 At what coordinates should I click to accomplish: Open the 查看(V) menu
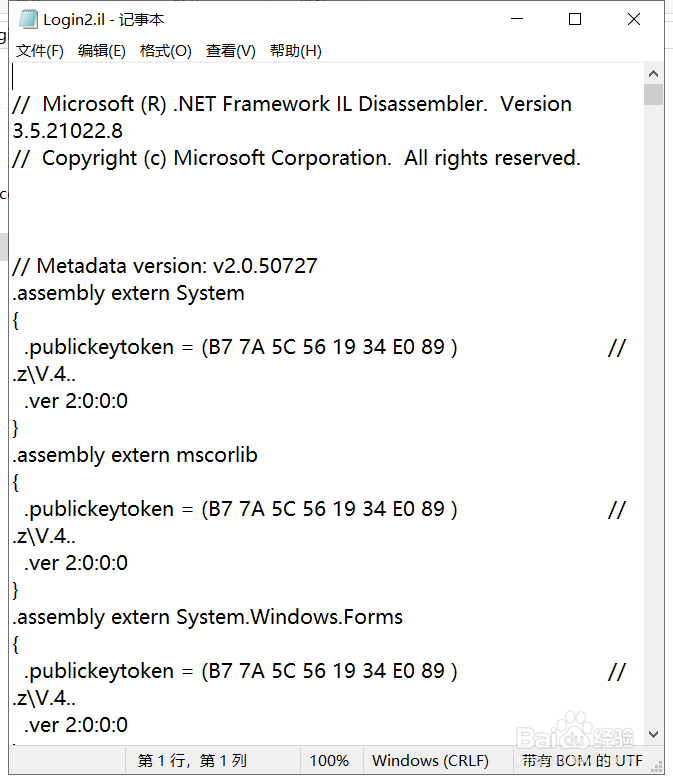[x=231, y=50]
